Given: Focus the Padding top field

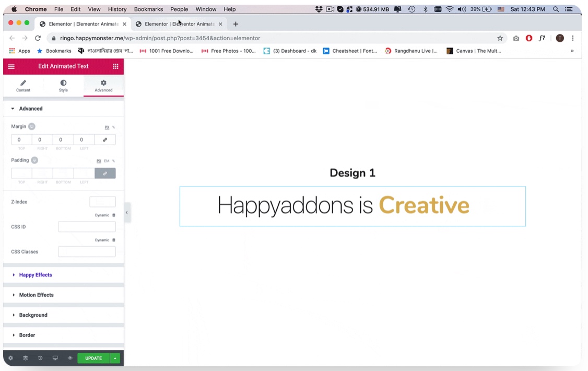Looking at the screenshot, I should click(21, 173).
